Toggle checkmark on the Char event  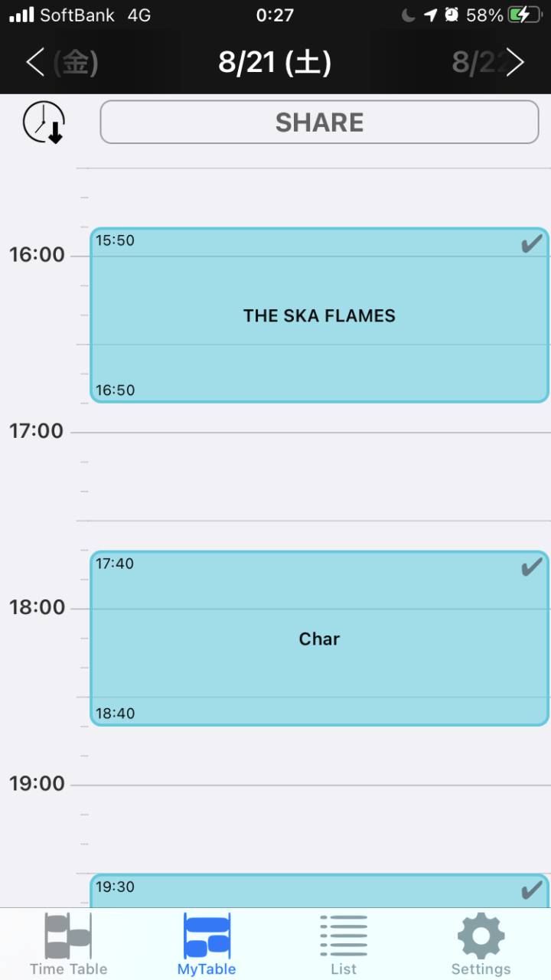click(x=531, y=567)
